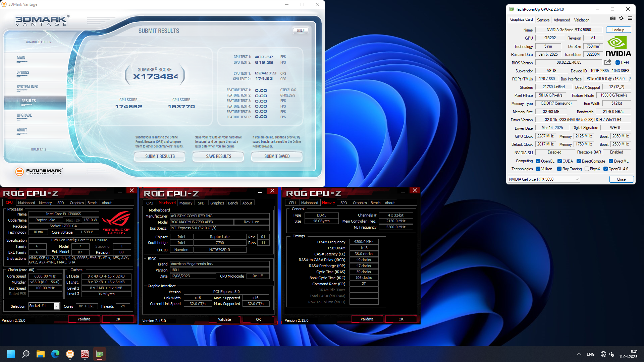Click the volume tray icon

(x=612, y=354)
